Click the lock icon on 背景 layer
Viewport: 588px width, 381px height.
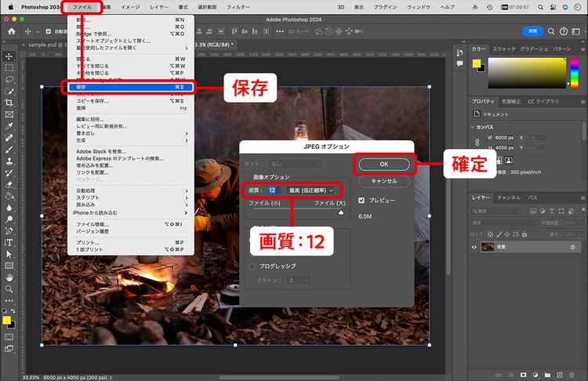572,247
